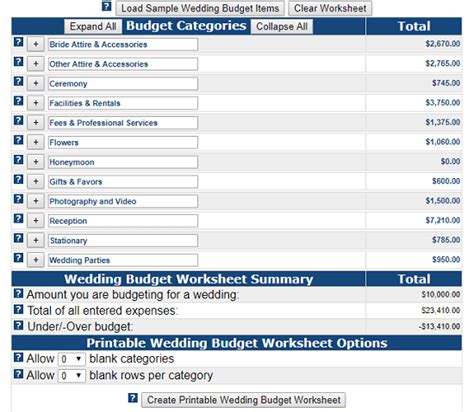The height and width of the screenshot is (412, 474).
Task: Open help icon for Other Attire & Accessories row
Action: pyautogui.click(x=19, y=62)
